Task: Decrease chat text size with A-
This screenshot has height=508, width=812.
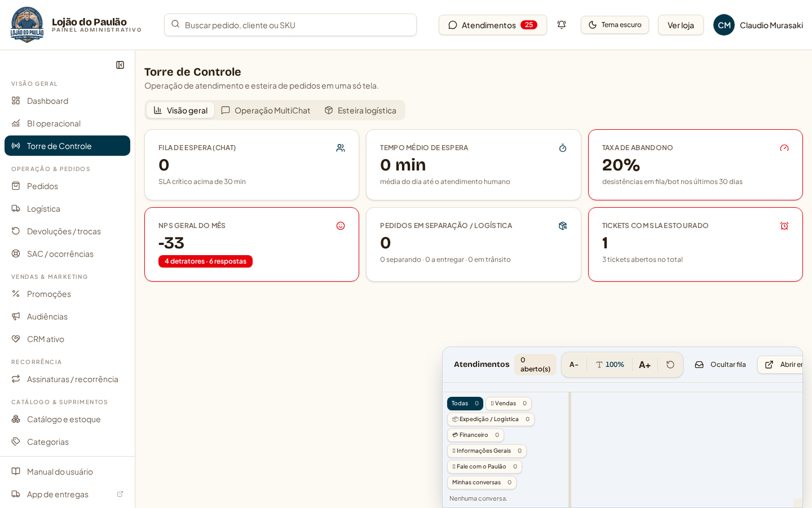Action: (x=574, y=365)
